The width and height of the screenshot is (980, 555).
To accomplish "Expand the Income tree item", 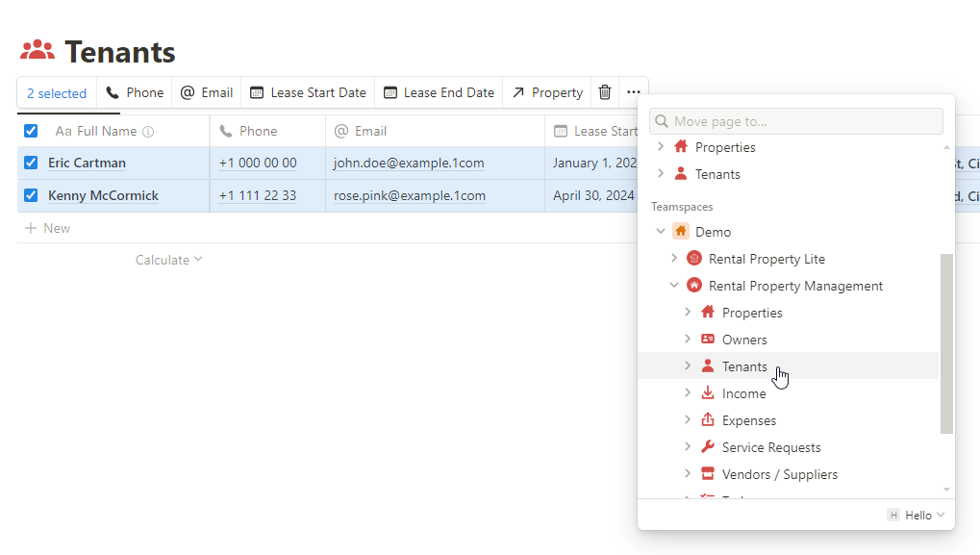I will click(688, 392).
